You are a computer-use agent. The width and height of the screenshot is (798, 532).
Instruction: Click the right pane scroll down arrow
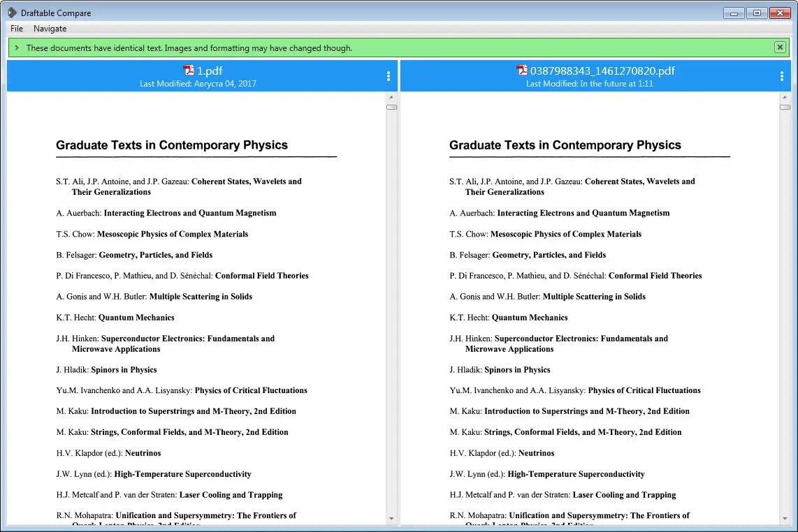pos(785,518)
